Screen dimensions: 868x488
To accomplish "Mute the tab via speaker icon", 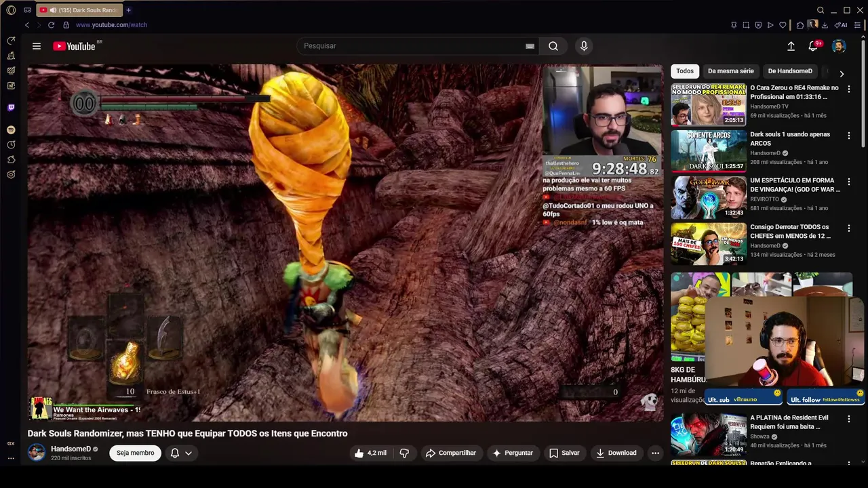I will pos(53,10).
